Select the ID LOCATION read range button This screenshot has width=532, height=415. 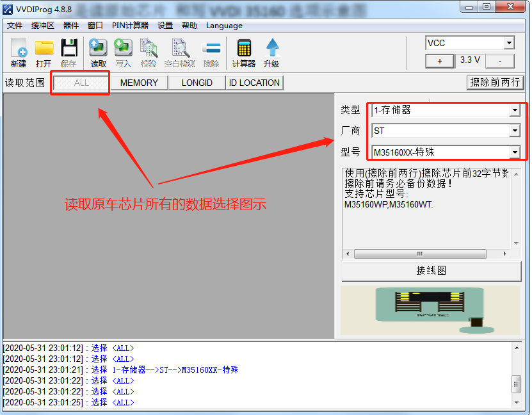coord(254,83)
